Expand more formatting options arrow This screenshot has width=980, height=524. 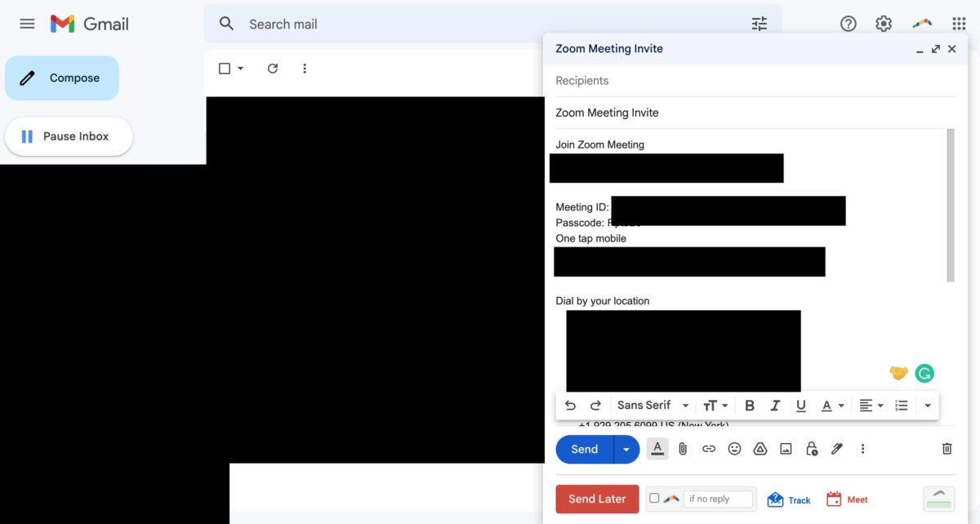(x=928, y=406)
